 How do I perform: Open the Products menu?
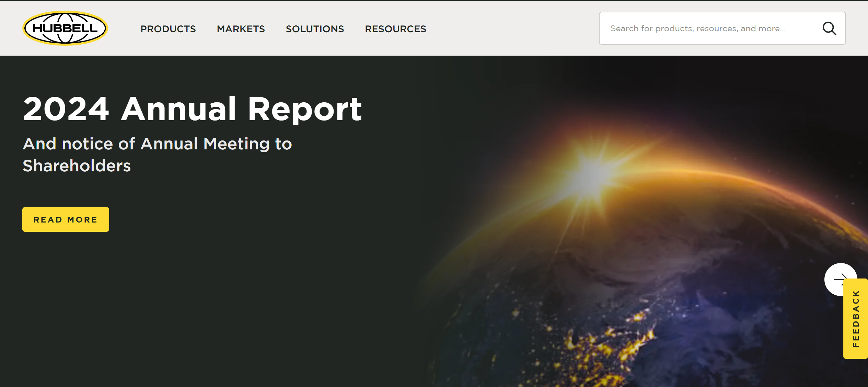(x=168, y=29)
